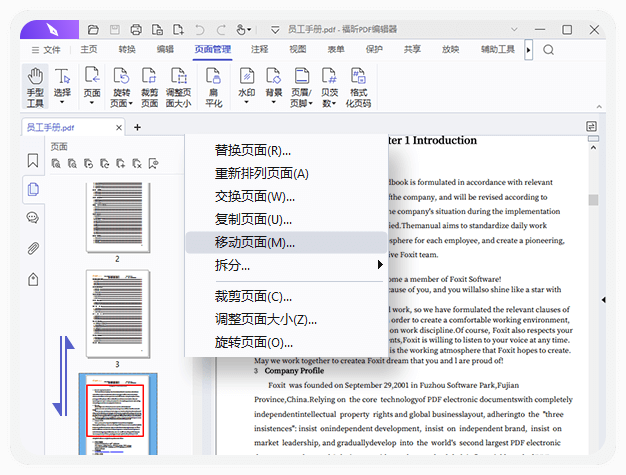This screenshot has height=475, width=626.
Task: Open the Attachments paperclip panel
Action: (33, 248)
